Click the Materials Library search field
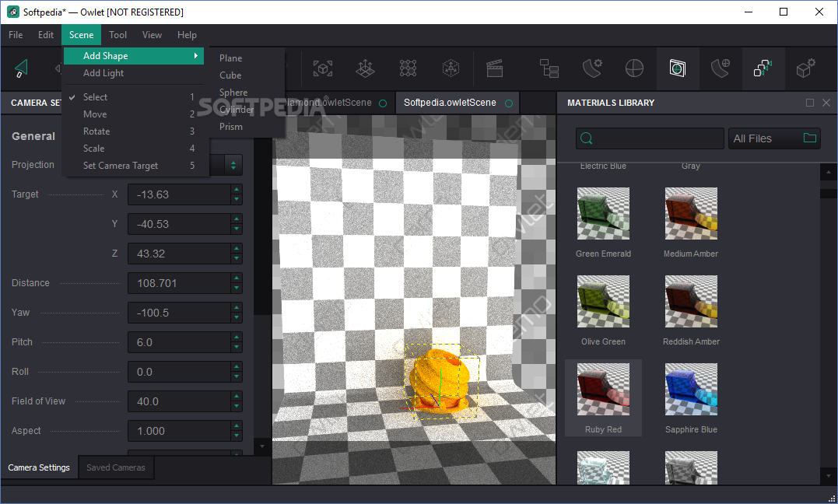The width and height of the screenshot is (838, 504). [x=650, y=138]
